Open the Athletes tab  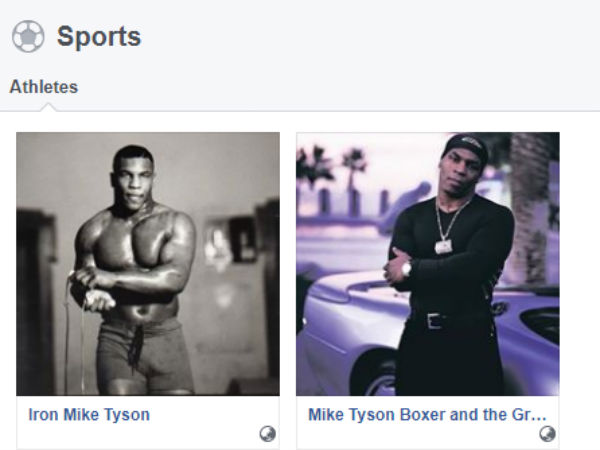tap(44, 87)
